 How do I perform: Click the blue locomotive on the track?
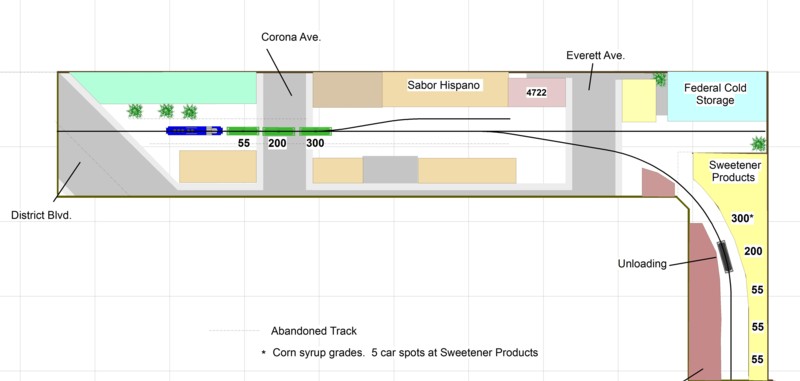194,131
